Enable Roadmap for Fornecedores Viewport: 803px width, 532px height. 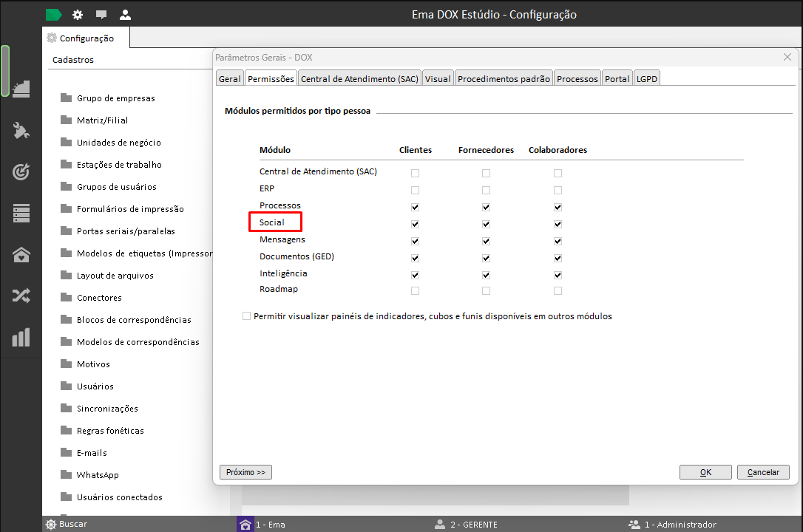[486, 290]
